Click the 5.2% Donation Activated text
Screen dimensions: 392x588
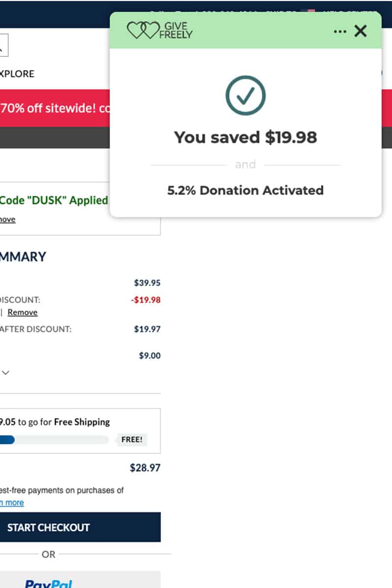pos(245,190)
